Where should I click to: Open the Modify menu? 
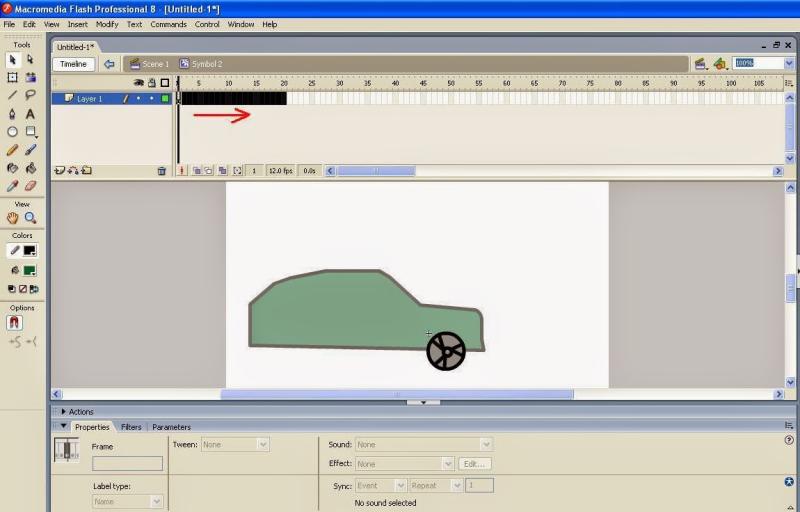tap(107, 24)
